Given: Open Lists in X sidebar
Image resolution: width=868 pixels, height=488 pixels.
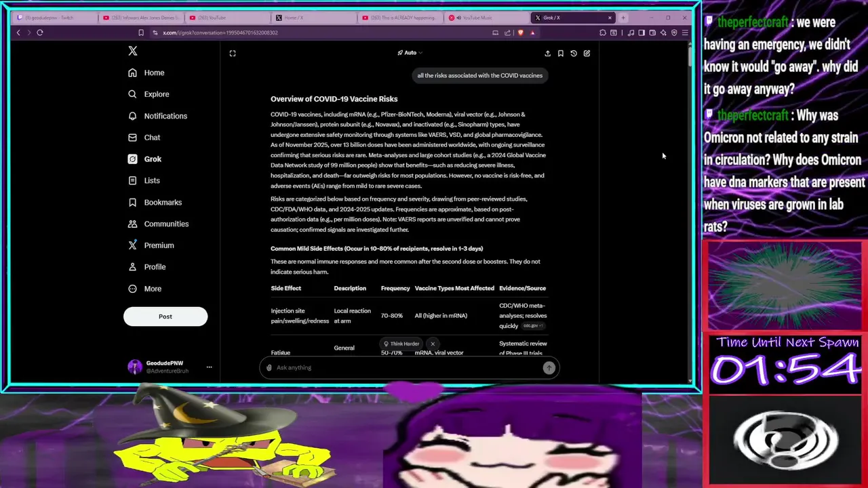Looking at the screenshot, I should tap(144, 181).
